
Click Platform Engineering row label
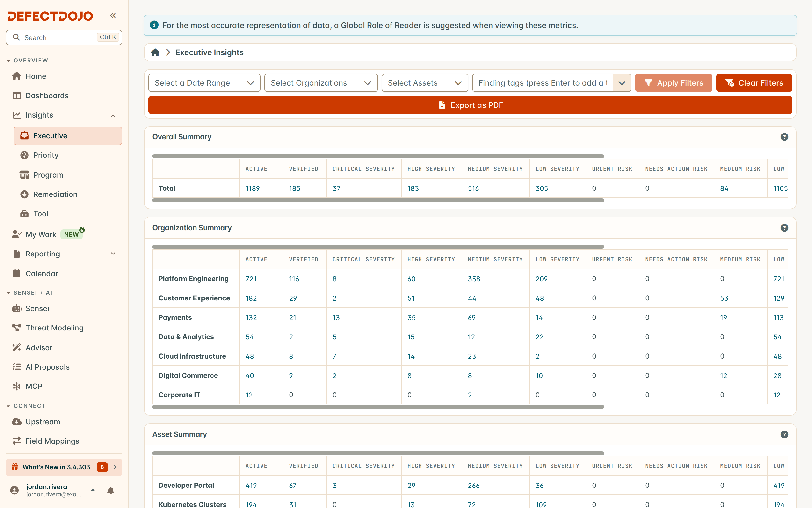click(x=194, y=279)
